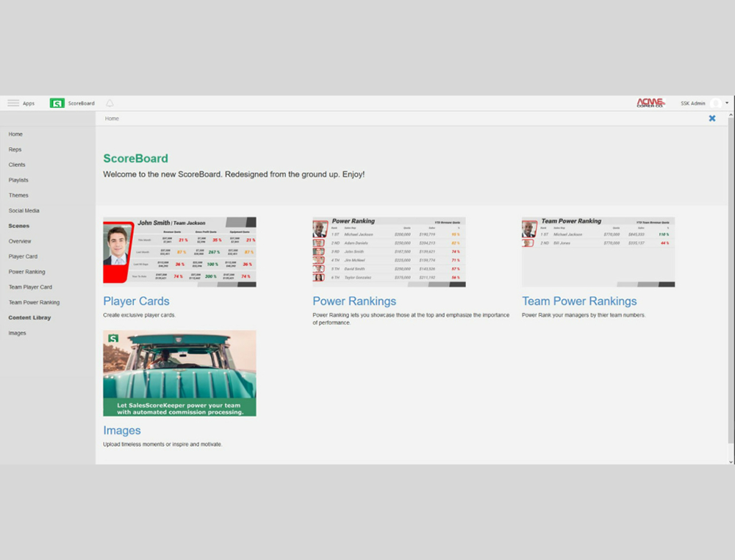The width and height of the screenshot is (735, 560).
Task: Click 'Power Ranking lets you showcase' description
Action: pyautogui.click(x=411, y=319)
